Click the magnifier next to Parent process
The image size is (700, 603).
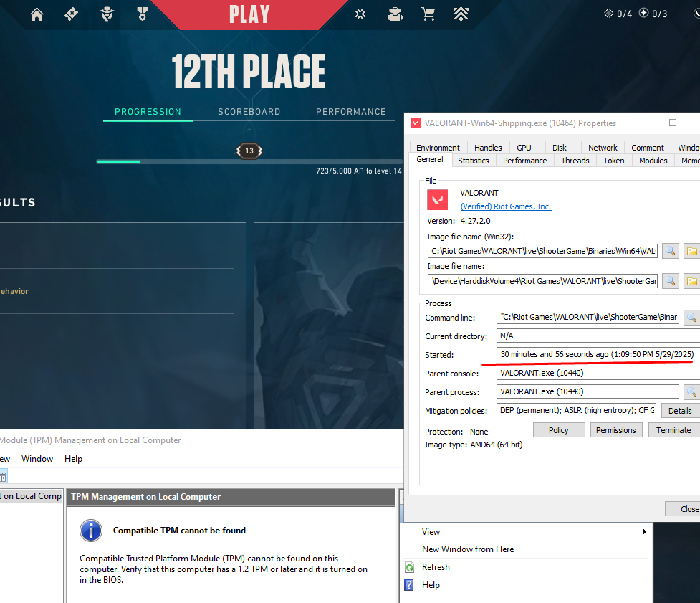pos(691,391)
